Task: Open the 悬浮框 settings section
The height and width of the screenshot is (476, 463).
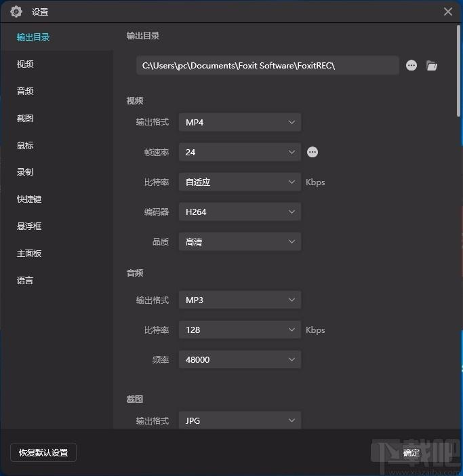Action: 29,226
